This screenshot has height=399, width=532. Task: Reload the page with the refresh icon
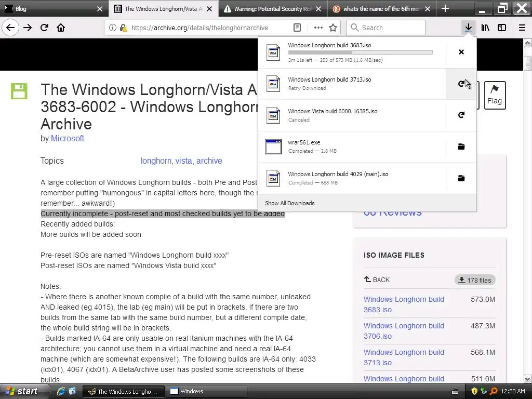(x=44, y=28)
